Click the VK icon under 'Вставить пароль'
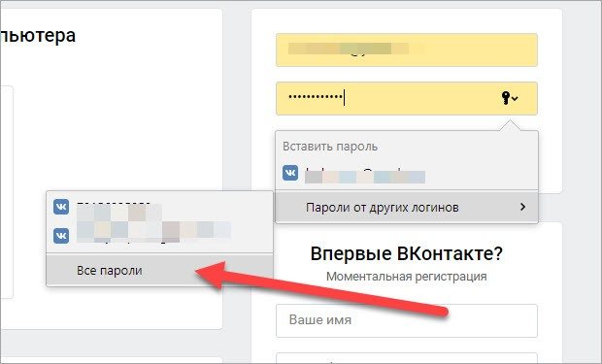The height and width of the screenshot is (364, 602). pos(290,173)
